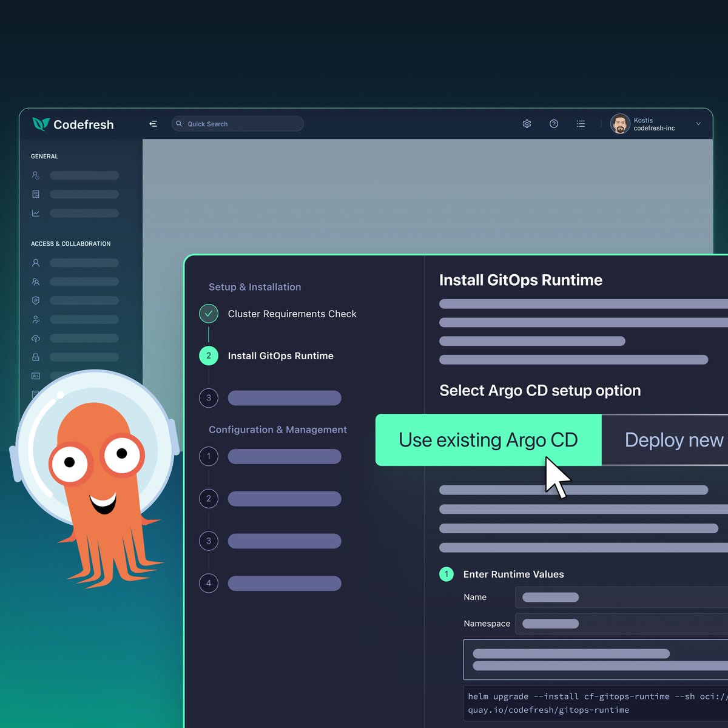Open the list icon in top bar

(581, 124)
